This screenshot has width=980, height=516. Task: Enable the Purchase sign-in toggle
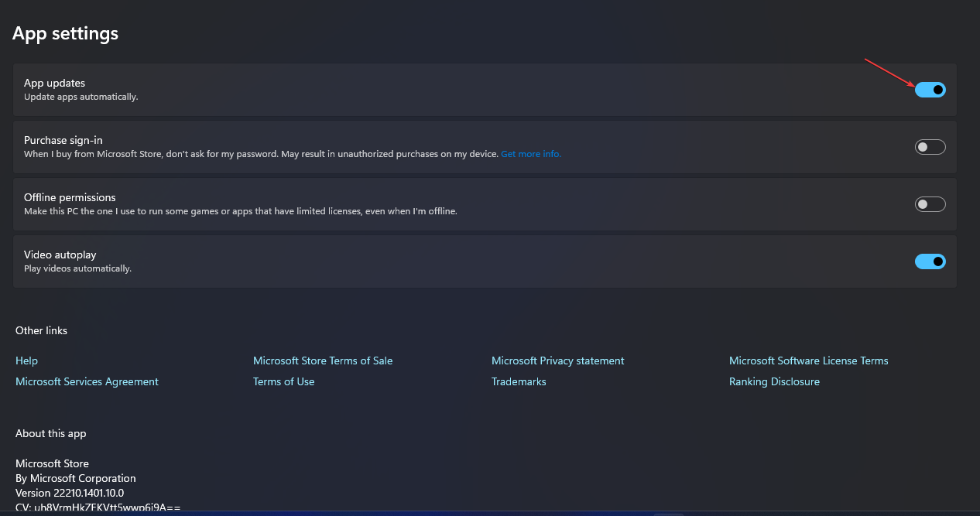930,146
